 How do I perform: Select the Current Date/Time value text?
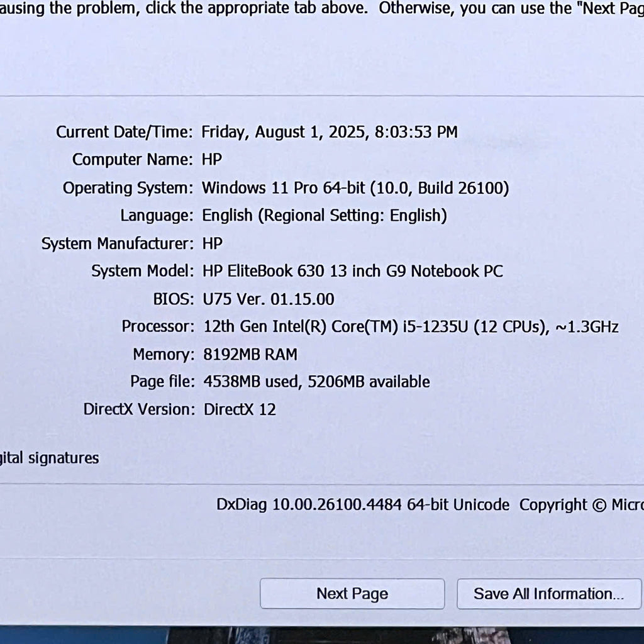(330, 132)
